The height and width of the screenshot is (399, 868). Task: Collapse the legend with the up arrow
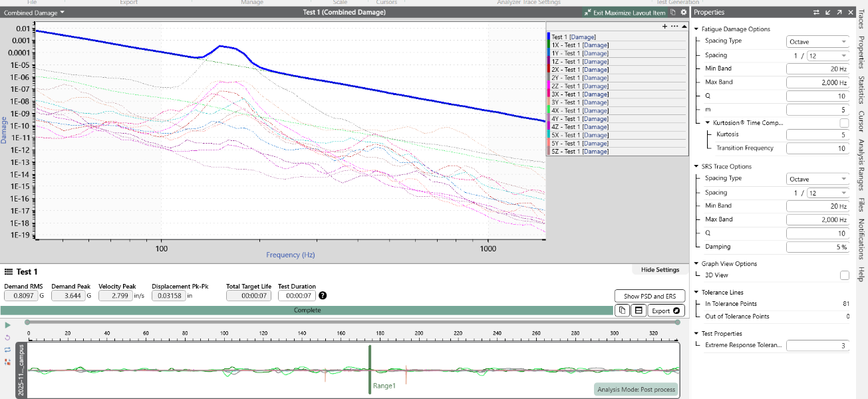pyautogui.click(x=683, y=27)
